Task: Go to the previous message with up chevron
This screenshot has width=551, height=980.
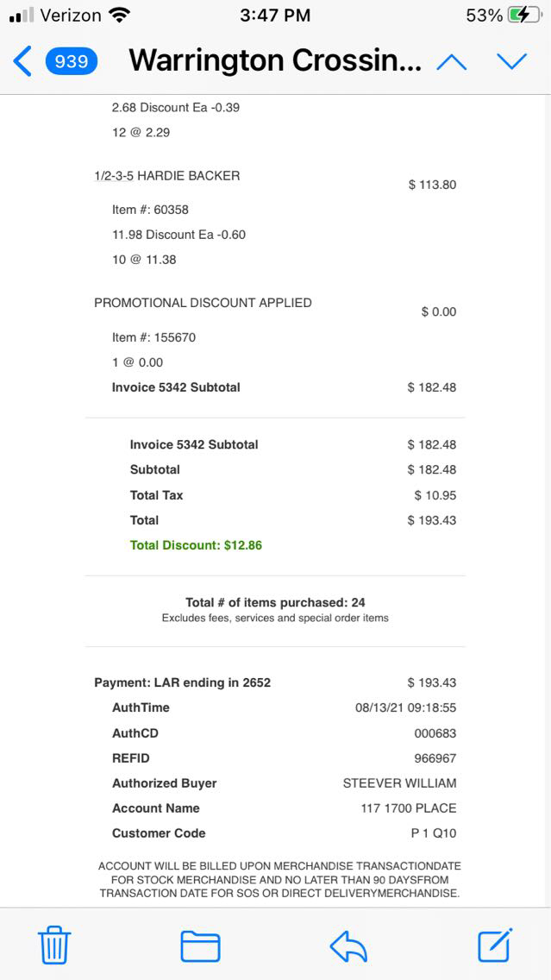Action: (452, 61)
